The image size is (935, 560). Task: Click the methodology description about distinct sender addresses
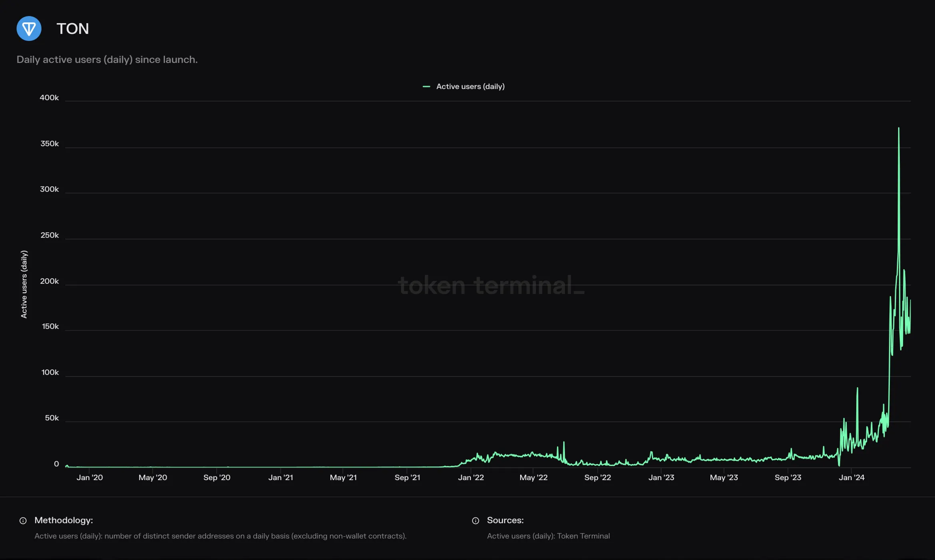[220, 536]
